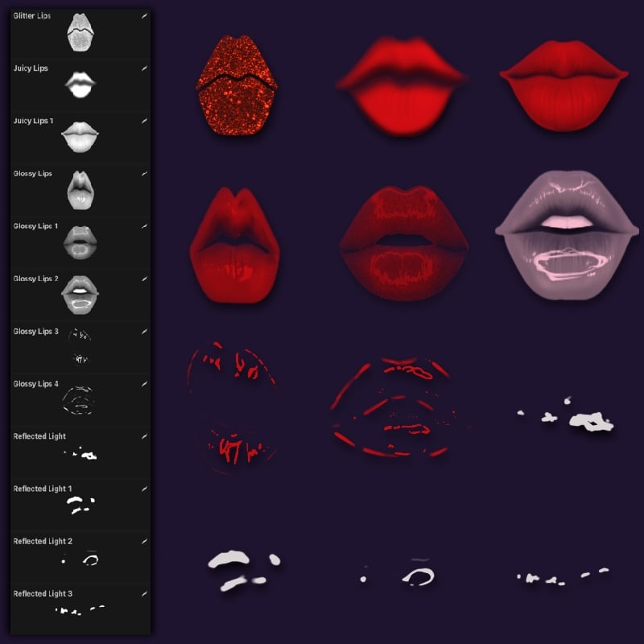Click the brush-stroke icon in Glossy Lips row
Image resolution: width=644 pixels, height=644 pixels.
tap(145, 174)
